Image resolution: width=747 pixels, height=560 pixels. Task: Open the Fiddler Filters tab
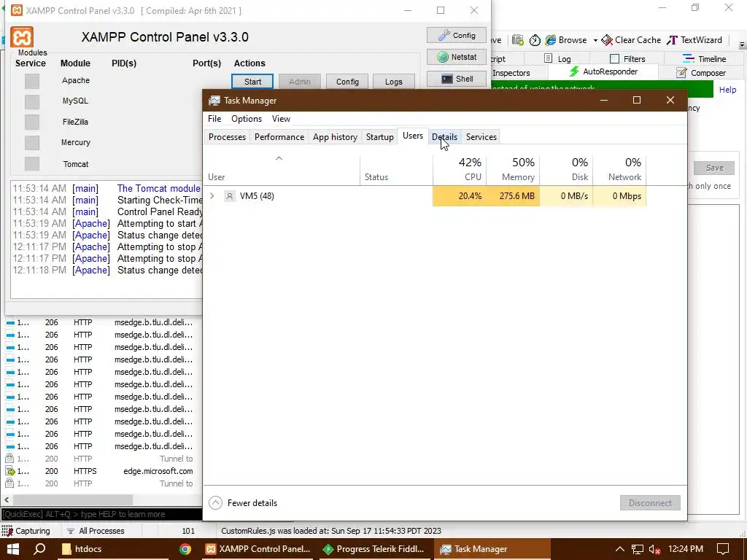pos(627,58)
